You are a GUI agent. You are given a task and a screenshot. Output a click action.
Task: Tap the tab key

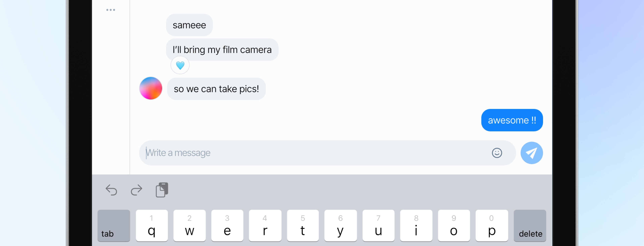[114, 226]
